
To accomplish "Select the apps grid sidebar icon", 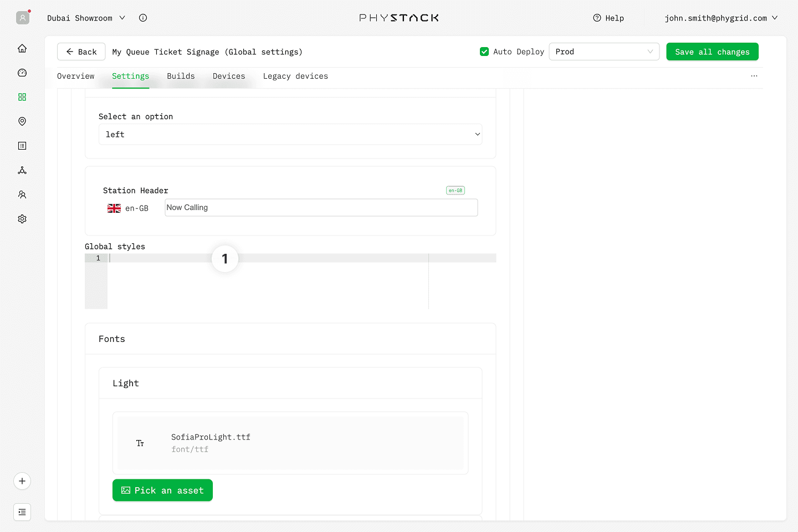I will (x=22, y=97).
